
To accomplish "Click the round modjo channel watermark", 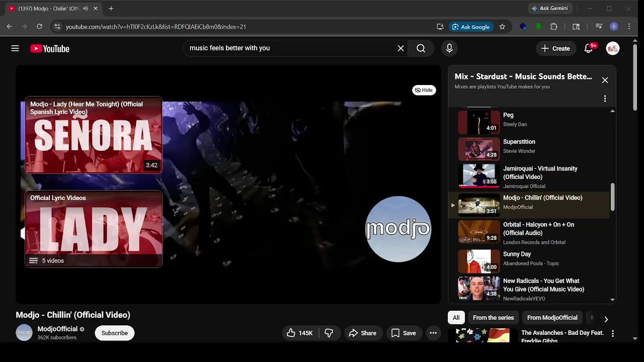I will pos(398,229).
